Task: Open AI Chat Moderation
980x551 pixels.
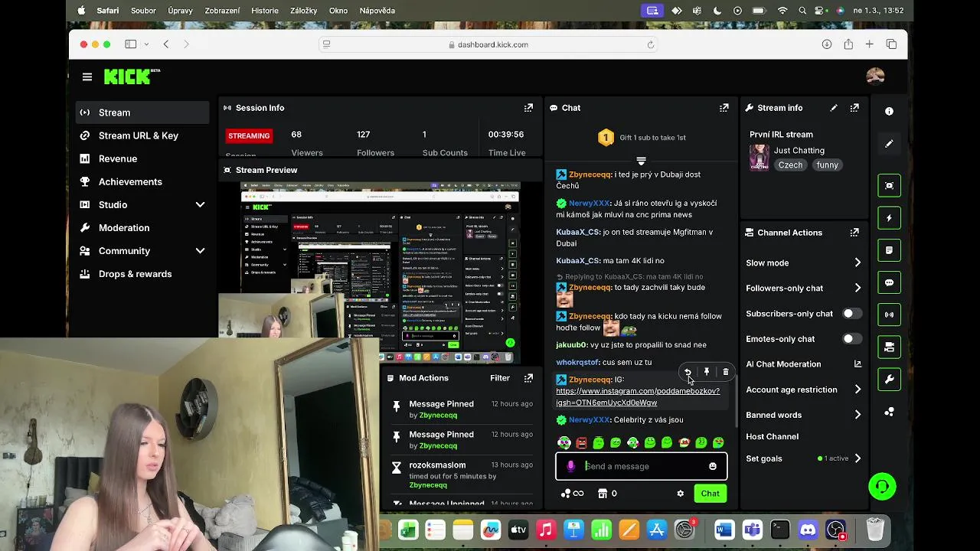Action: pyautogui.click(x=804, y=364)
